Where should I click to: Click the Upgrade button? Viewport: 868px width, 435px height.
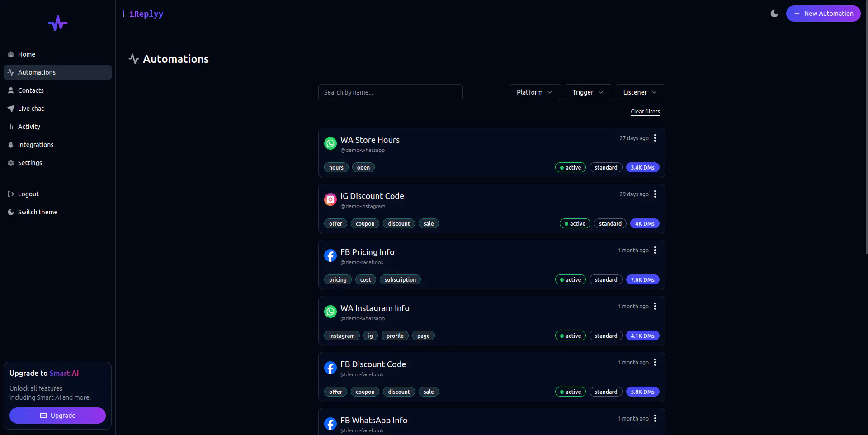(x=57, y=416)
